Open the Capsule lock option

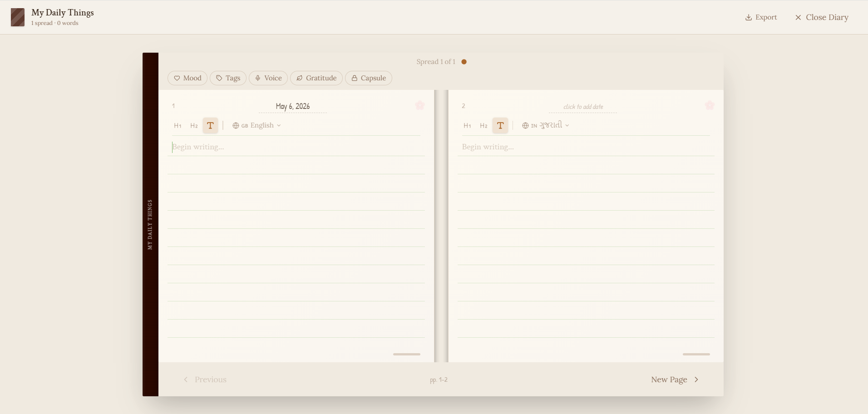369,78
